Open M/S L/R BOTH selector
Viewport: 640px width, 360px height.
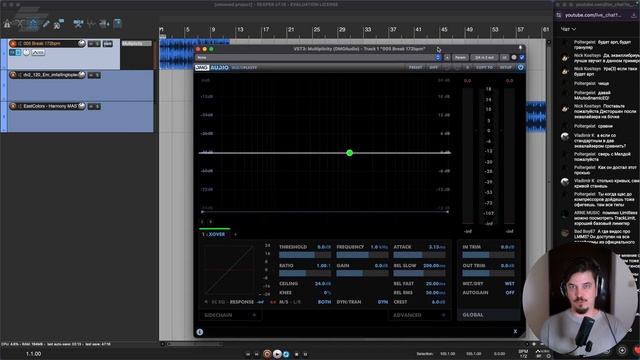(324, 302)
